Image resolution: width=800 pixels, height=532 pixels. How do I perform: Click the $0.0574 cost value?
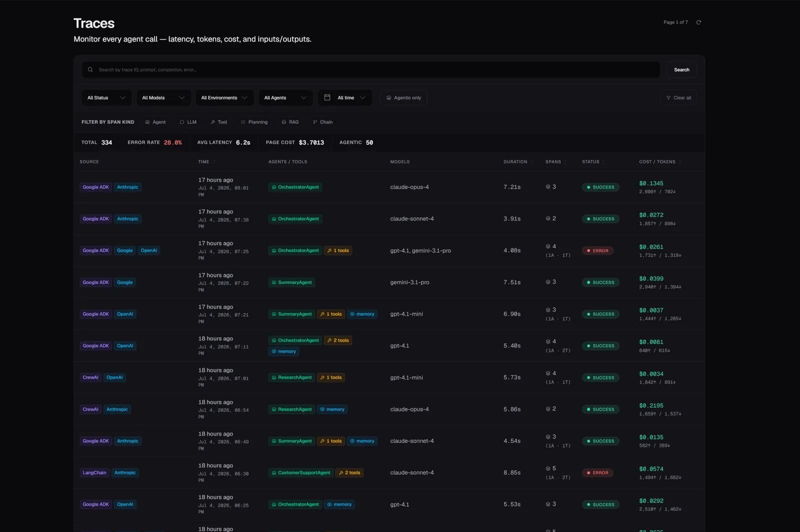(651, 469)
